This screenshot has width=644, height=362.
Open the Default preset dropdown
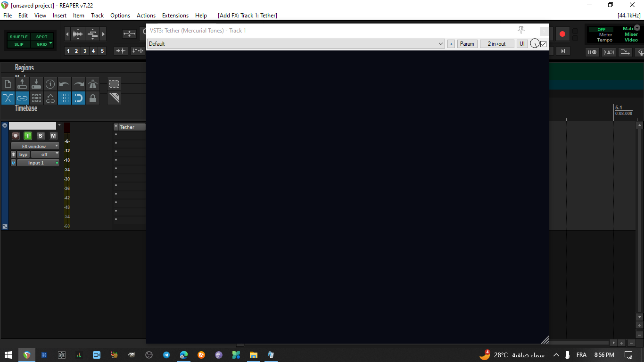tap(296, 44)
